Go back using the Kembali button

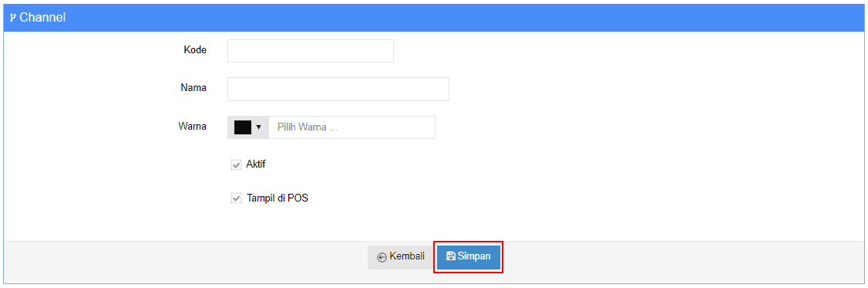pyautogui.click(x=401, y=257)
